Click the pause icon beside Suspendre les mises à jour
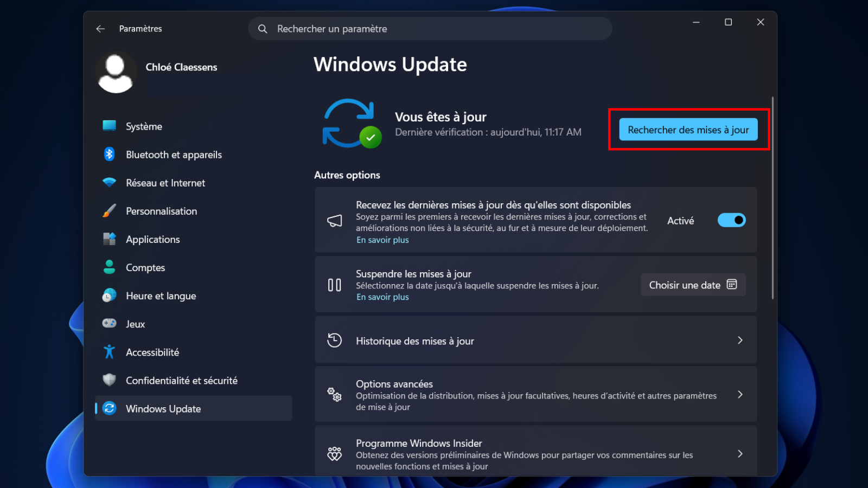This screenshot has width=868, height=488. click(x=335, y=285)
